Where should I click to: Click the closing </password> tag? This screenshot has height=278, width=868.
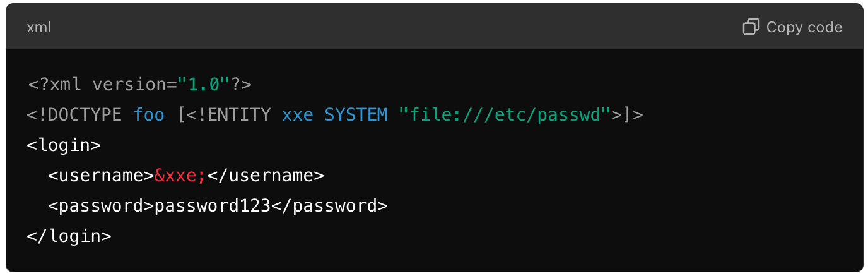point(329,205)
